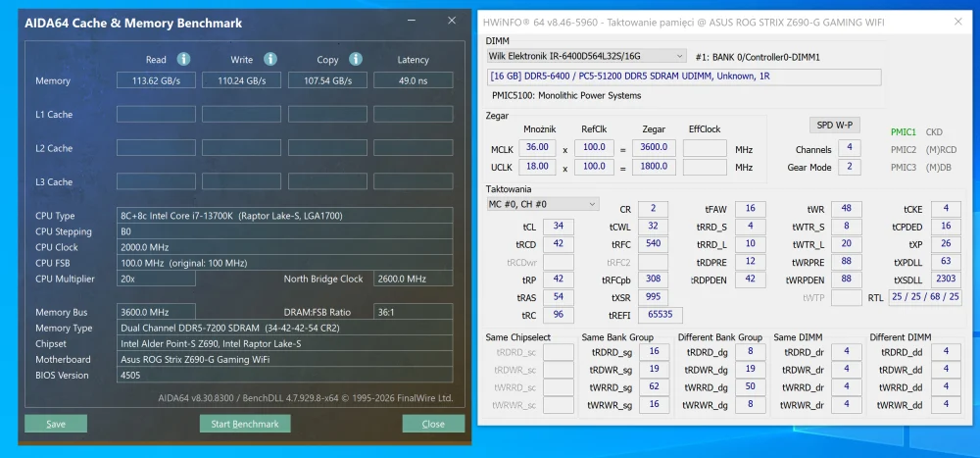
Task: Close the AIDA64 benchmark window with X
Action: 452,21
